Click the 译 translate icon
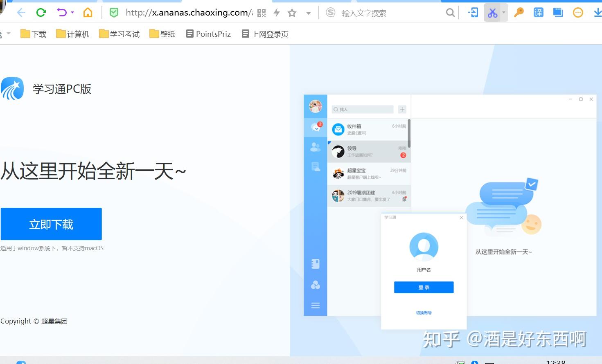Viewport: 602px width, 364px height. pyautogui.click(x=539, y=13)
